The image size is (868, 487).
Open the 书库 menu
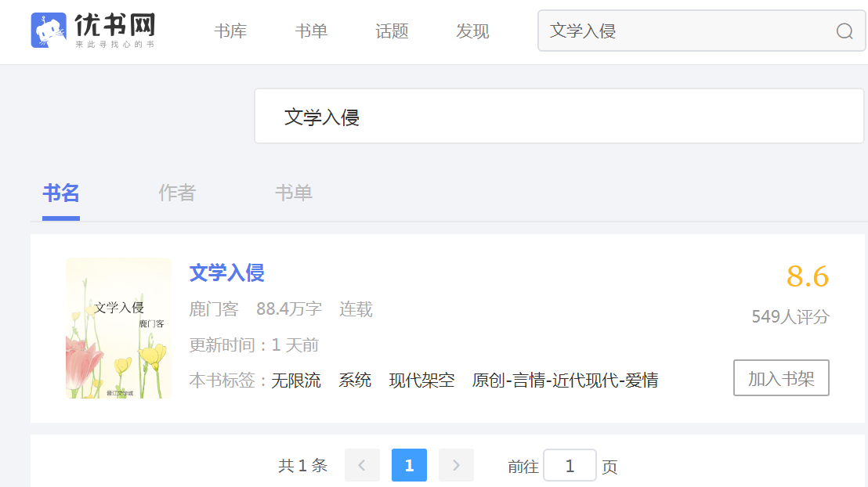[x=230, y=31]
